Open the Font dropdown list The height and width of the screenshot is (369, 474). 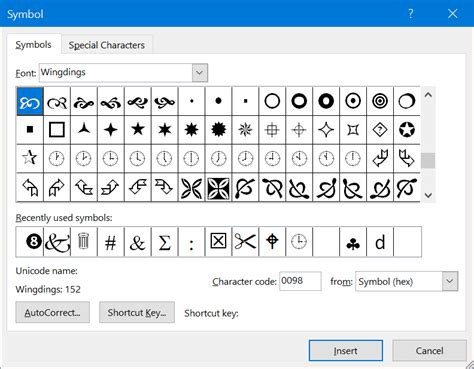click(x=200, y=72)
